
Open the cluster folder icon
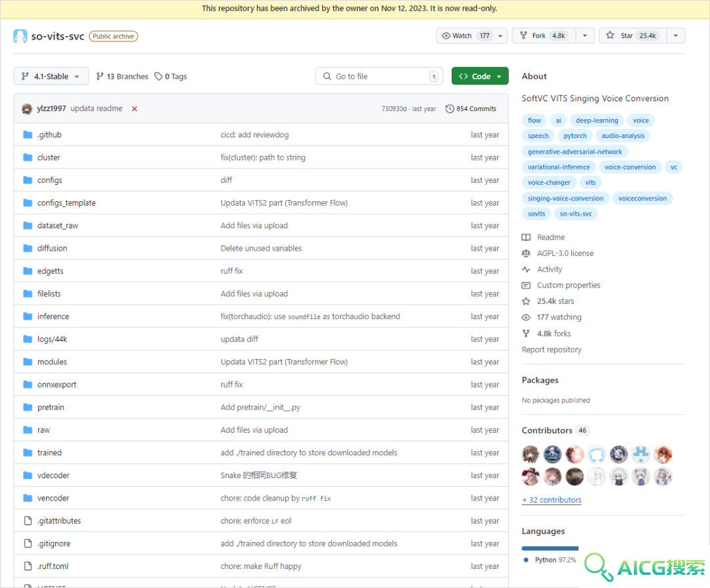[x=28, y=157]
